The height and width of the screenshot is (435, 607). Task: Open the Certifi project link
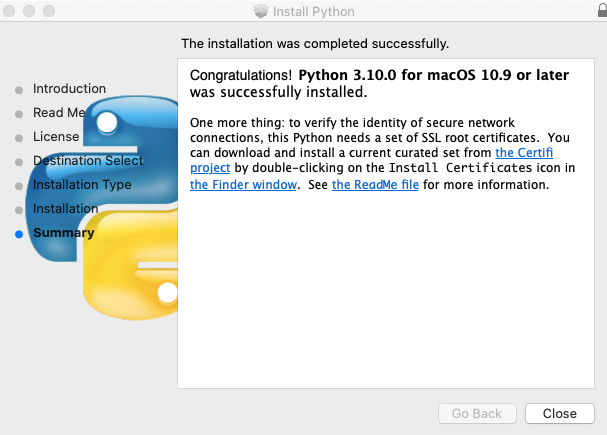coord(524,152)
